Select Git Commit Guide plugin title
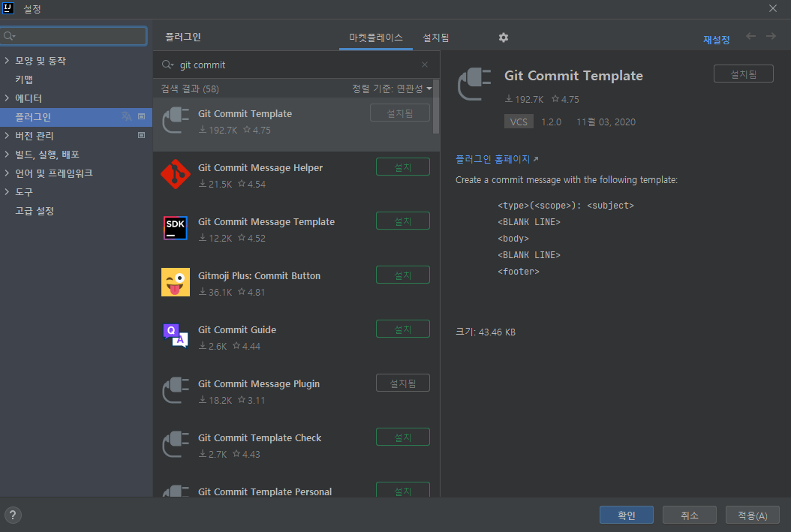Image resolution: width=791 pixels, height=532 pixels. tap(236, 329)
